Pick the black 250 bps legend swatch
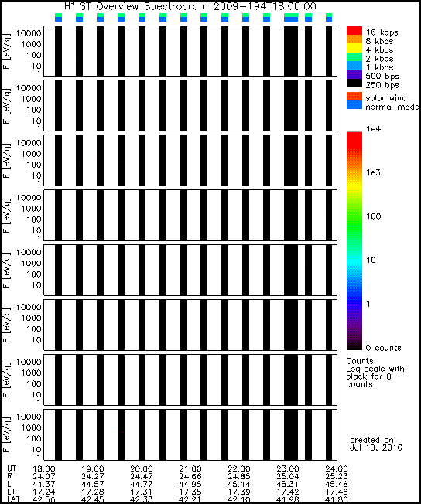Image resolution: width=421 pixels, height=504 pixels. (354, 83)
